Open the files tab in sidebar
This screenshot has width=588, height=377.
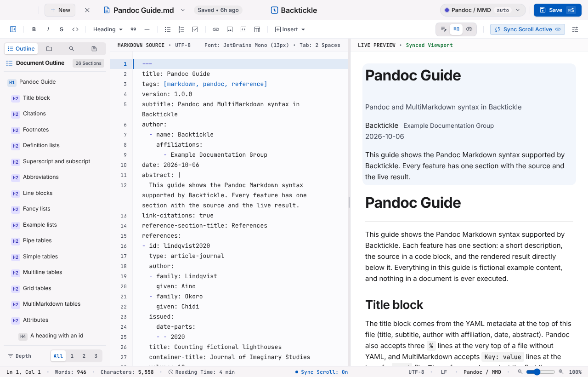pyautogui.click(x=49, y=49)
